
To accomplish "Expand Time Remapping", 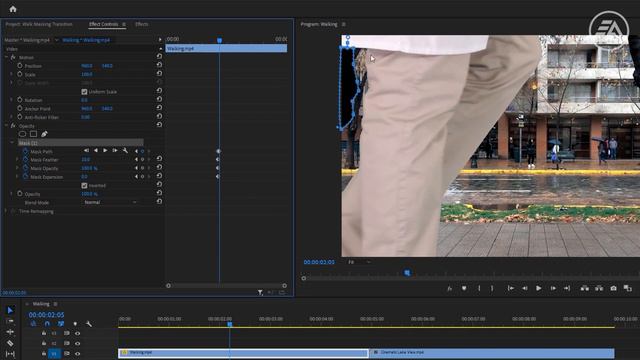I will pyautogui.click(x=6, y=211).
